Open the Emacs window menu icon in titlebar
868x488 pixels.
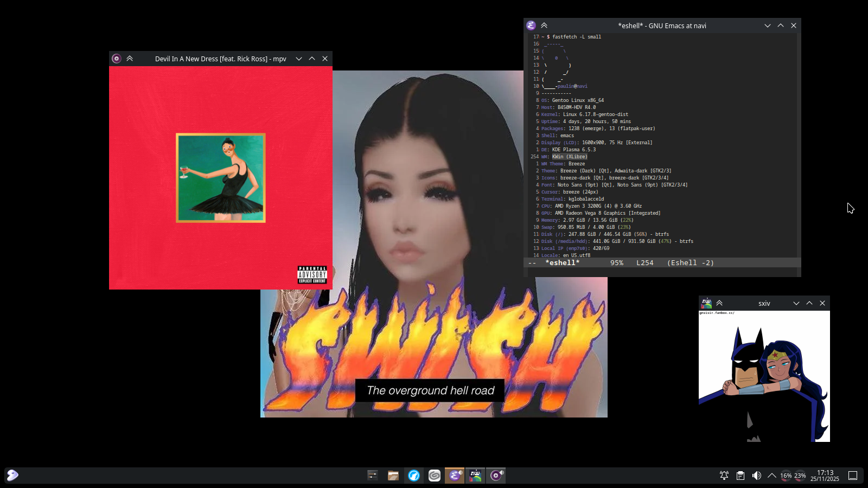pos(531,25)
